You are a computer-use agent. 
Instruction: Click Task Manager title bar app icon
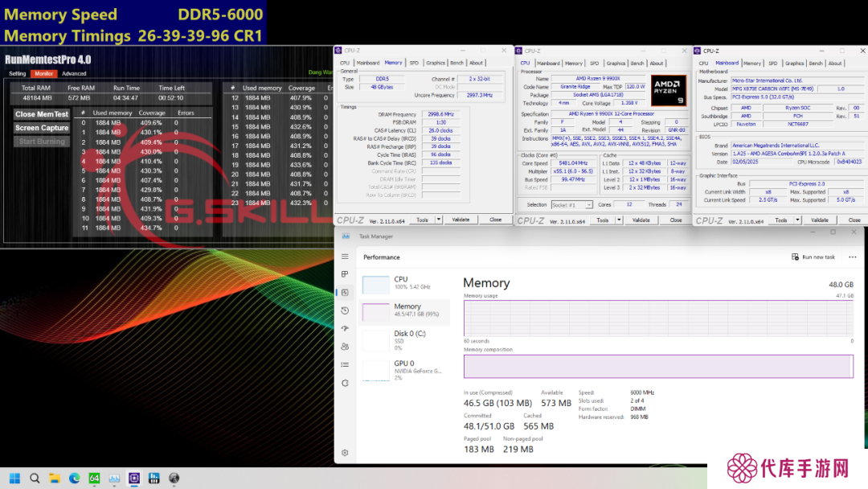point(346,236)
